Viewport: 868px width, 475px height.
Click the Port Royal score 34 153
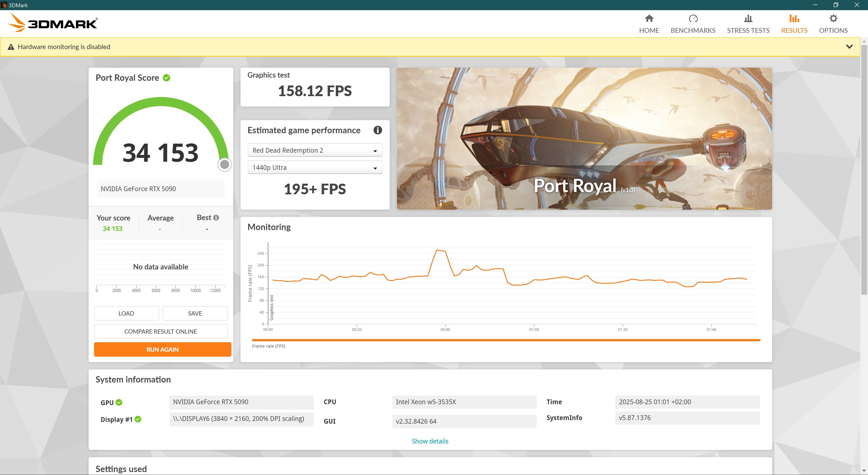pos(160,153)
